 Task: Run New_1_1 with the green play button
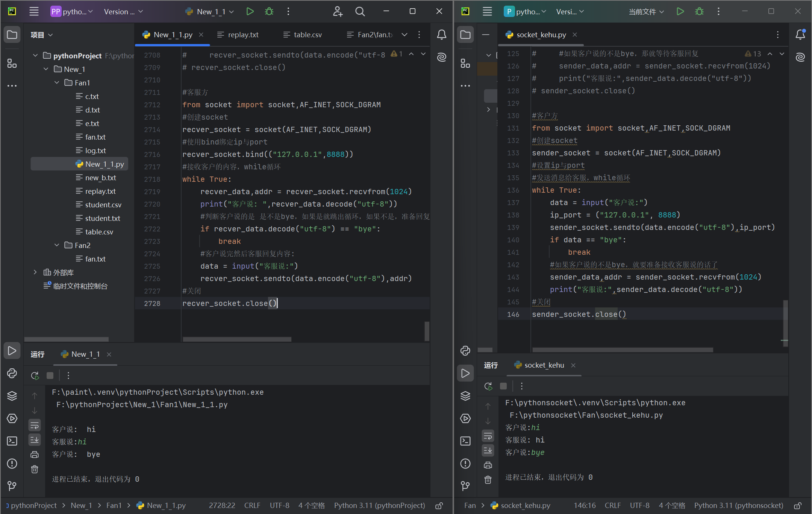(x=250, y=11)
